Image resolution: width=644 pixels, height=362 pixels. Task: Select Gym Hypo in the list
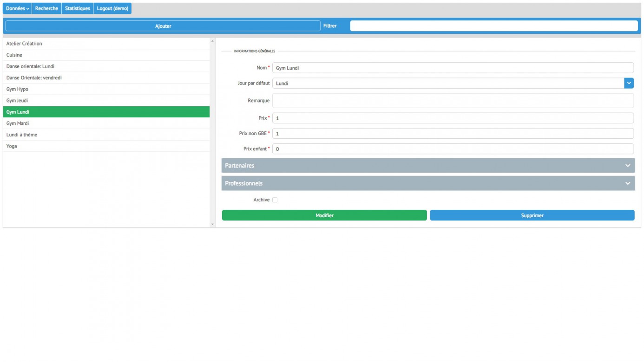106,89
